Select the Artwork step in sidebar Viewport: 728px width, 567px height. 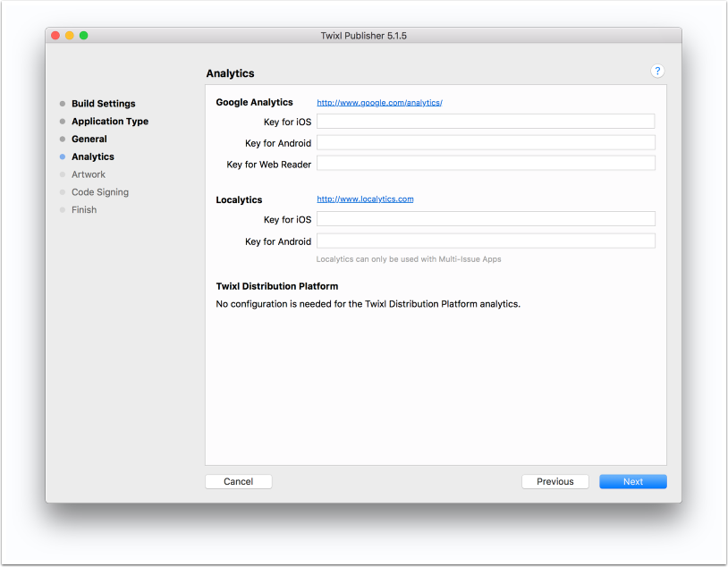[x=89, y=174]
